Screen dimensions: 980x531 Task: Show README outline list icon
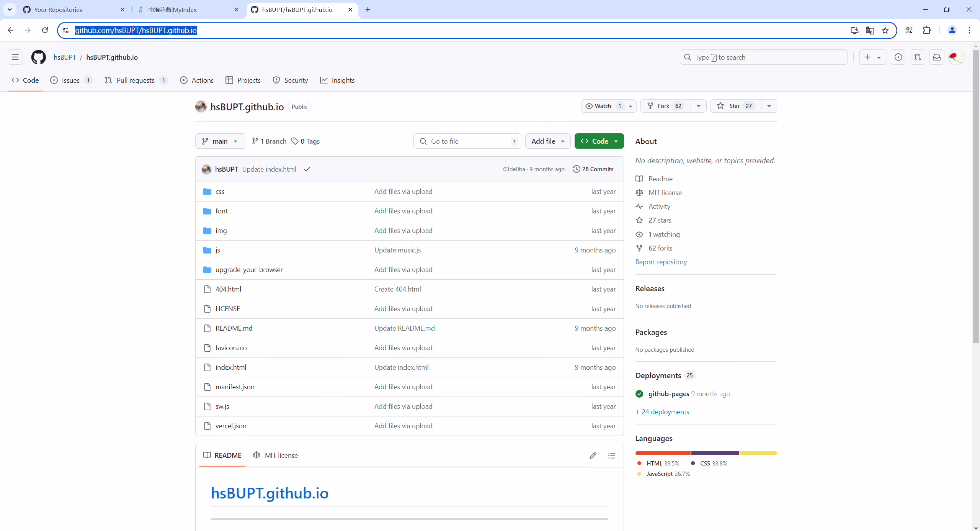612,455
